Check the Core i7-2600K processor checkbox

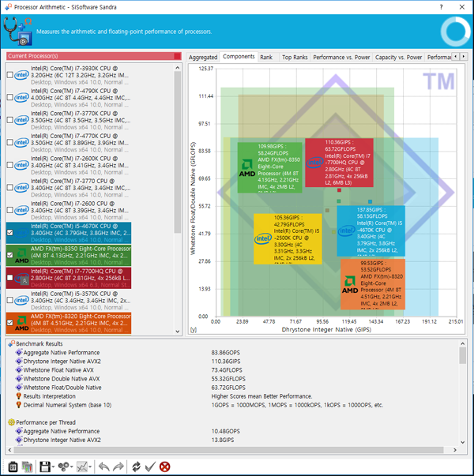pyautogui.click(x=9, y=165)
